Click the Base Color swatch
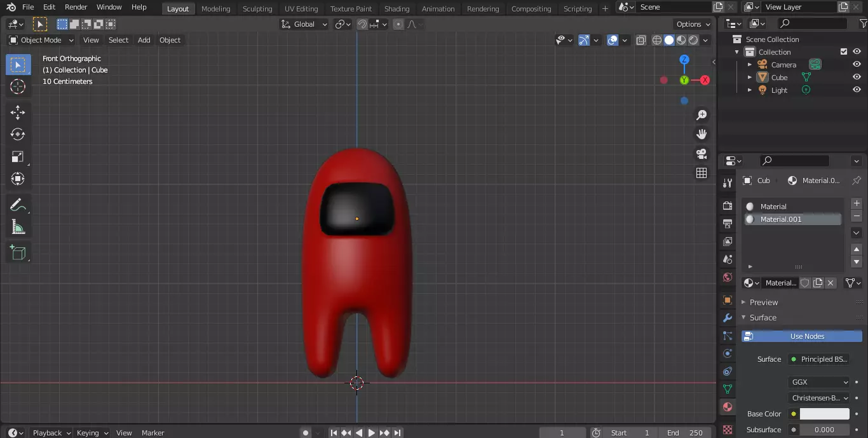Image resolution: width=868 pixels, height=438 pixels. click(x=824, y=414)
